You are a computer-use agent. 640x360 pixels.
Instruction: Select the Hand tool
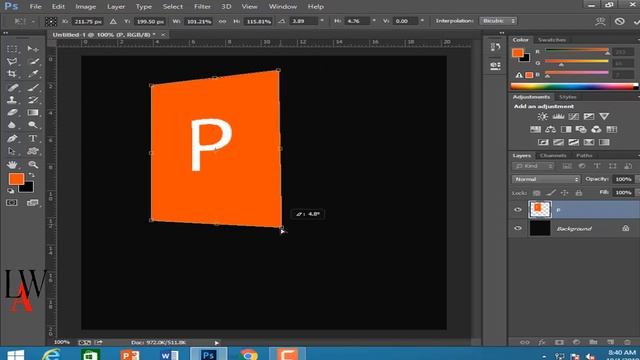12,165
